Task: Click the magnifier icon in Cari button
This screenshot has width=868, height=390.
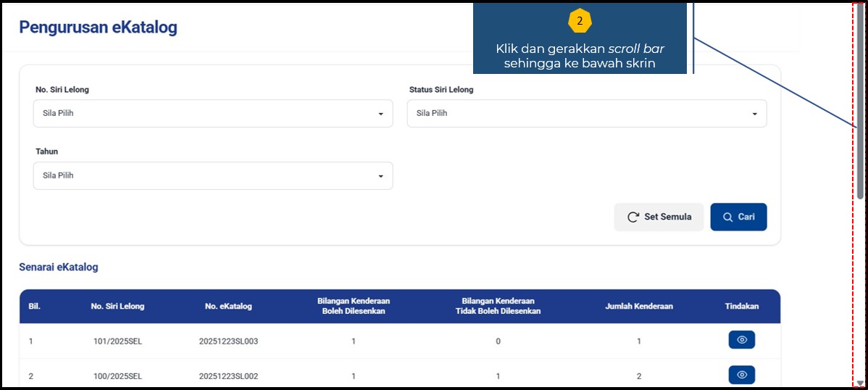Action: (x=728, y=217)
